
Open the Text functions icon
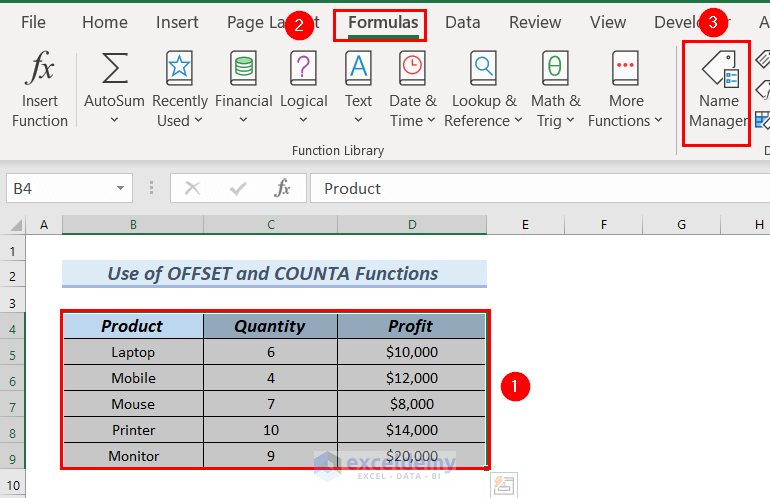pyautogui.click(x=358, y=69)
